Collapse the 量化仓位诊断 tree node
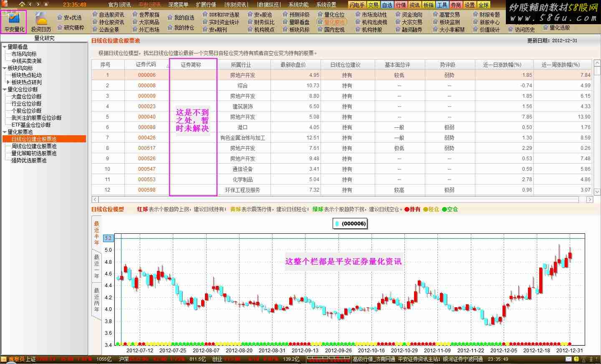The image size is (601, 364). tap(5, 89)
